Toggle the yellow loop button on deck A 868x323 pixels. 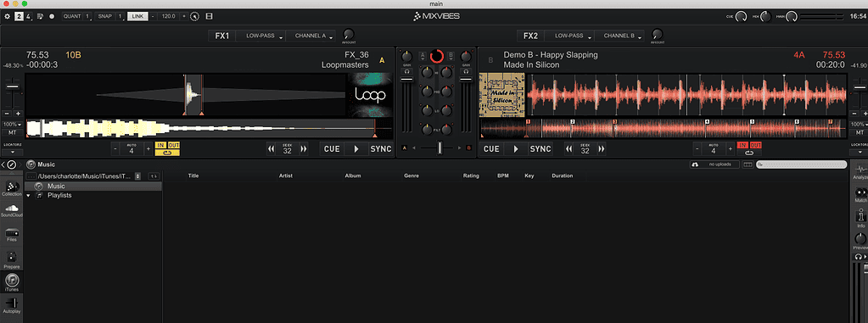pos(167,152)
